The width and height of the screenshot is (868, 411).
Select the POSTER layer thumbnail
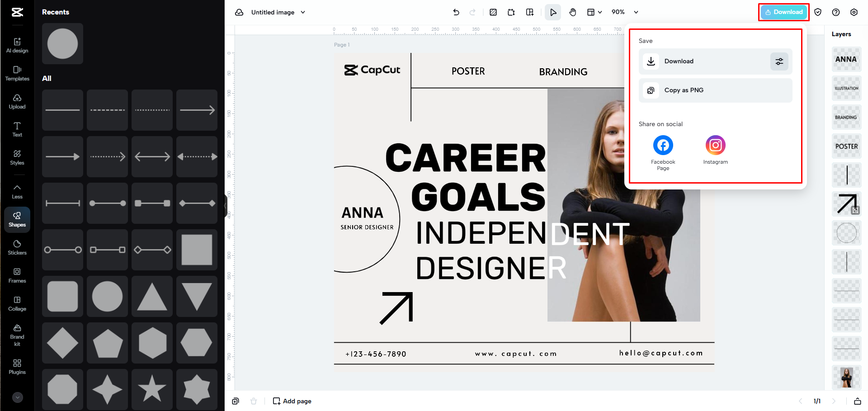point(846,146)
